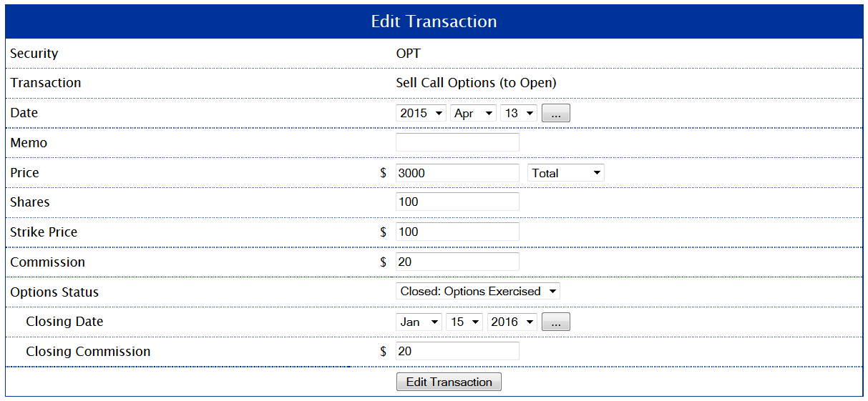The image size is (868, 401).
Task: Open the transaction year dropdown showing 2015
Action: click(x=421, y=113)
